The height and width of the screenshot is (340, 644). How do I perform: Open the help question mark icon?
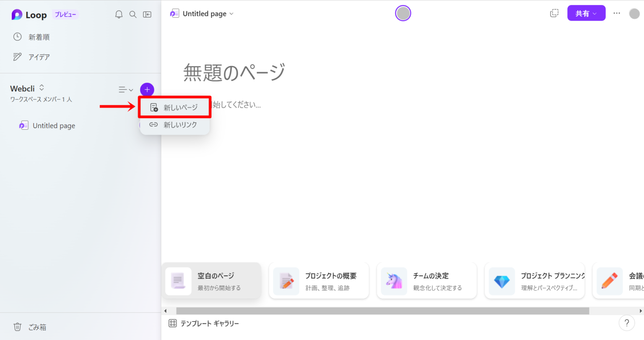click(x=627, y=323)
